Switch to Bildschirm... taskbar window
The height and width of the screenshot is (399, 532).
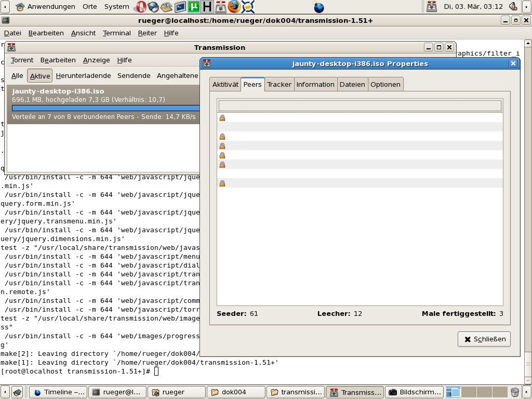point(414,392)
